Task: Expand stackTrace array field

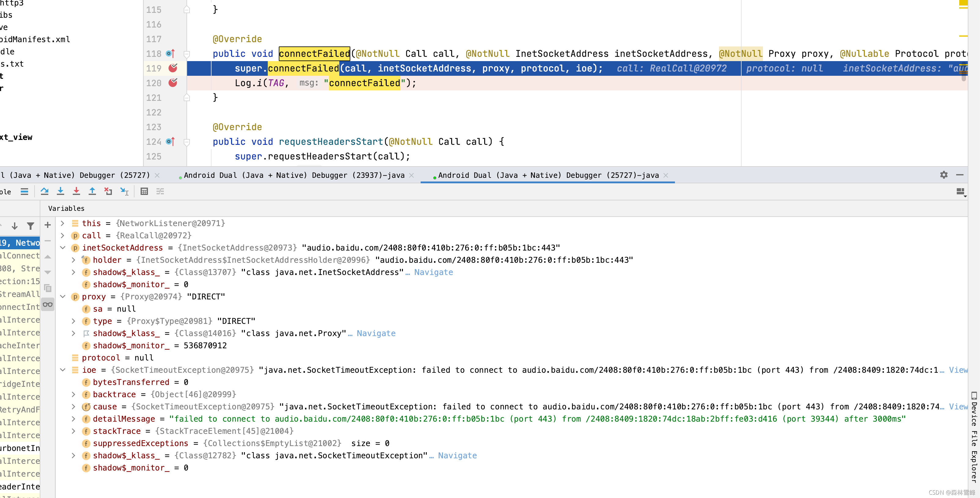Action: tap(73, 431)
